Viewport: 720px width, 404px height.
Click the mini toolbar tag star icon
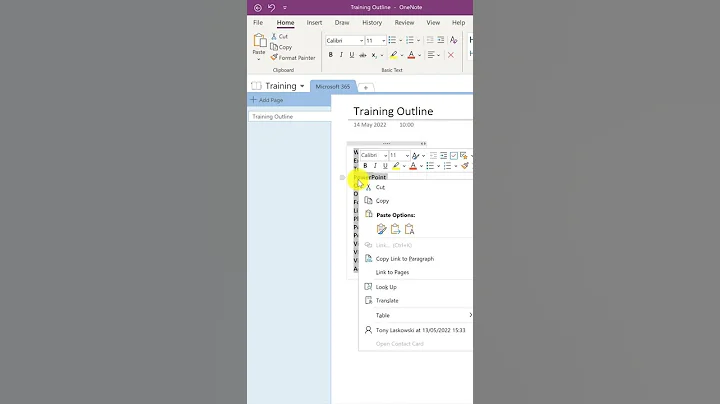(x=464, y=156)
